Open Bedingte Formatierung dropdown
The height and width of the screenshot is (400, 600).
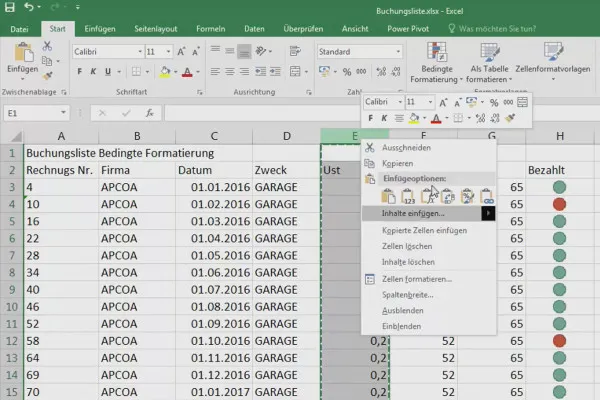pyautogui.click(x=437, y=63)
